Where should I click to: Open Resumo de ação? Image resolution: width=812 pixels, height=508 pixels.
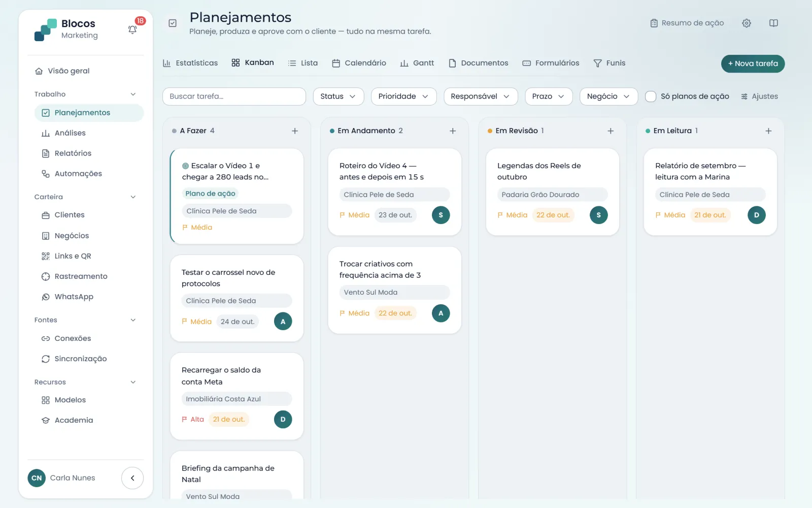point(687,23)
